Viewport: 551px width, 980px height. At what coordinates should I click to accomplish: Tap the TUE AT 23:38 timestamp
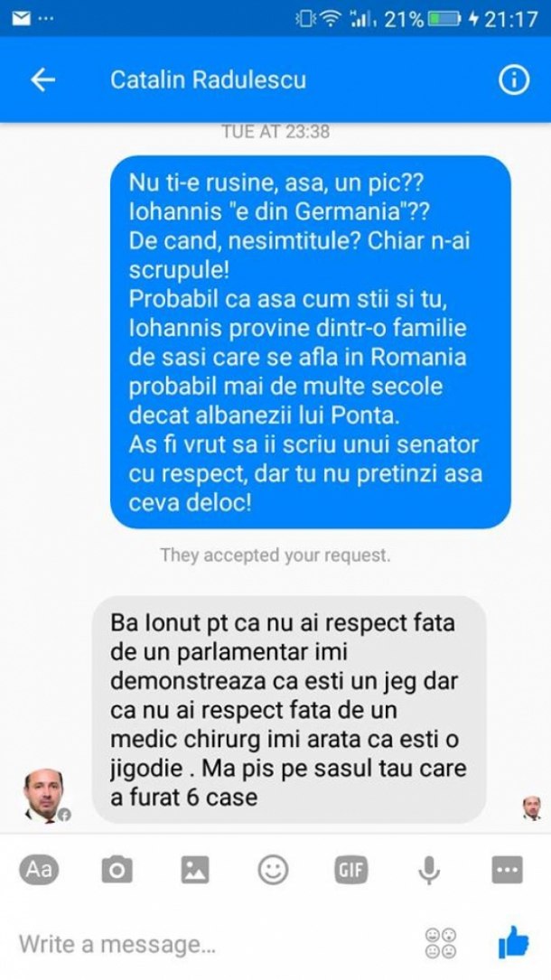[275, 132]
